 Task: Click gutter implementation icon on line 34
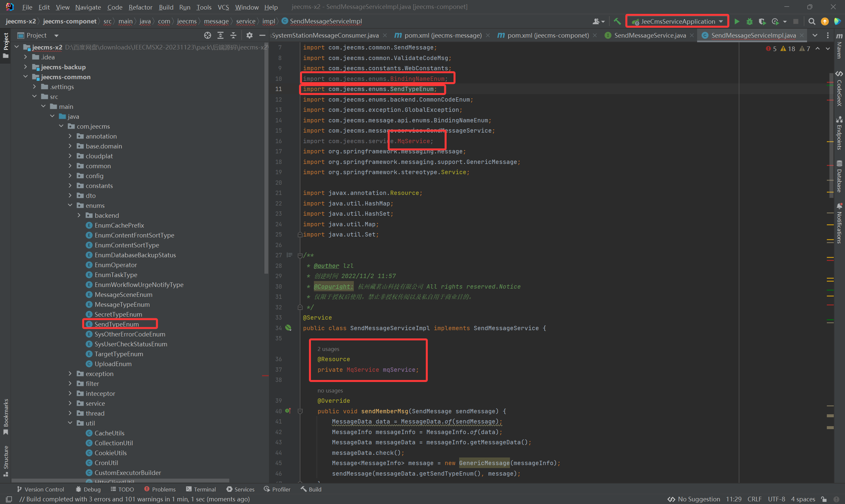(288, 328)
